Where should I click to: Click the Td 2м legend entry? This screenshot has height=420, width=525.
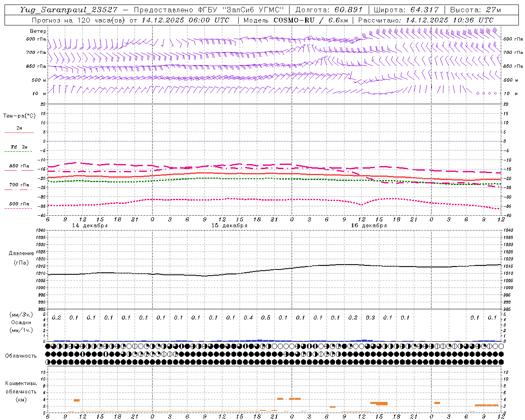point(19,147)
